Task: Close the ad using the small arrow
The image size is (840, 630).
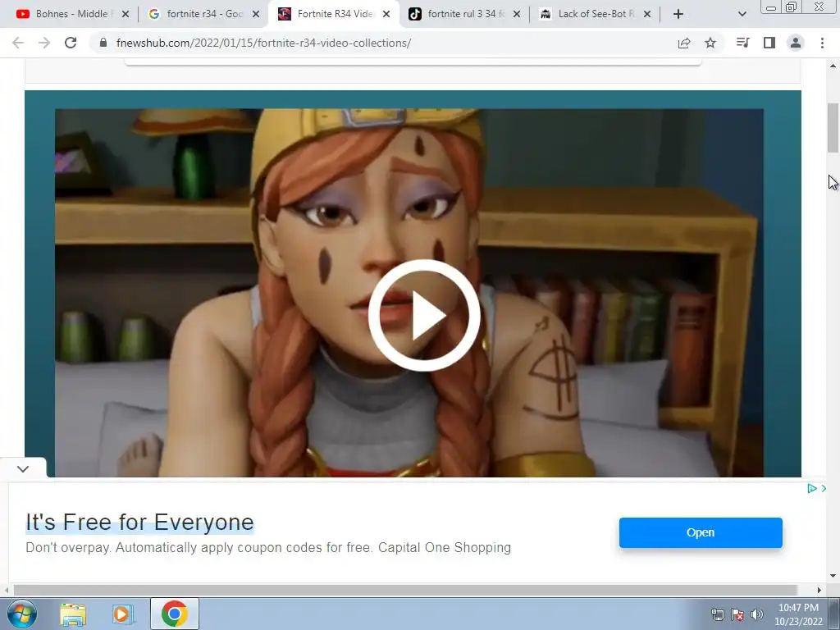Action: coord(824,488)
